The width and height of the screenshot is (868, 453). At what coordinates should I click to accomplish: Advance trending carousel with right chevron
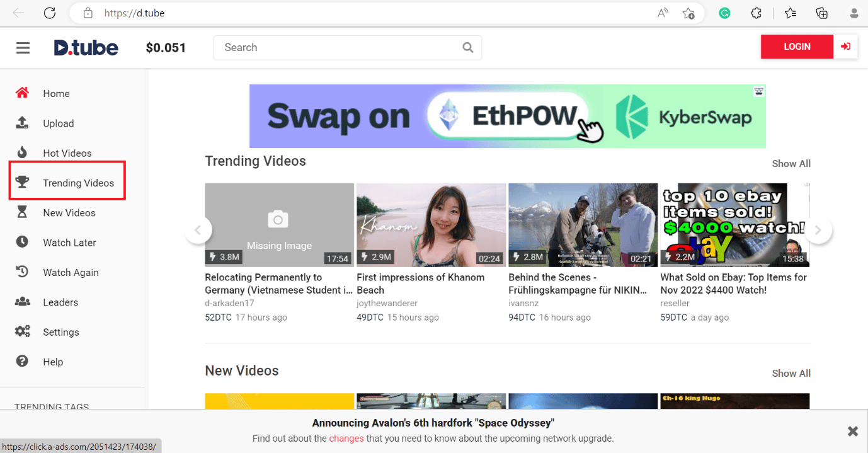pyautogui.click(x=819, y=231)
